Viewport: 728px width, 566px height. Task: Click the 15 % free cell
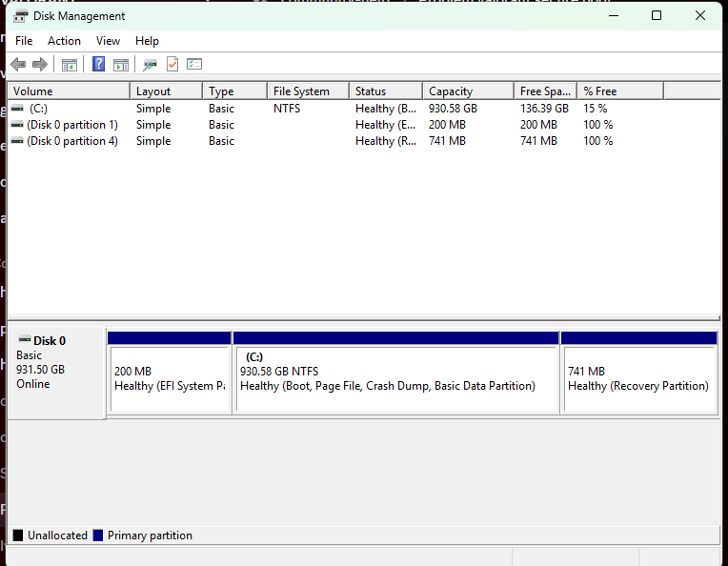coord(596,109)
